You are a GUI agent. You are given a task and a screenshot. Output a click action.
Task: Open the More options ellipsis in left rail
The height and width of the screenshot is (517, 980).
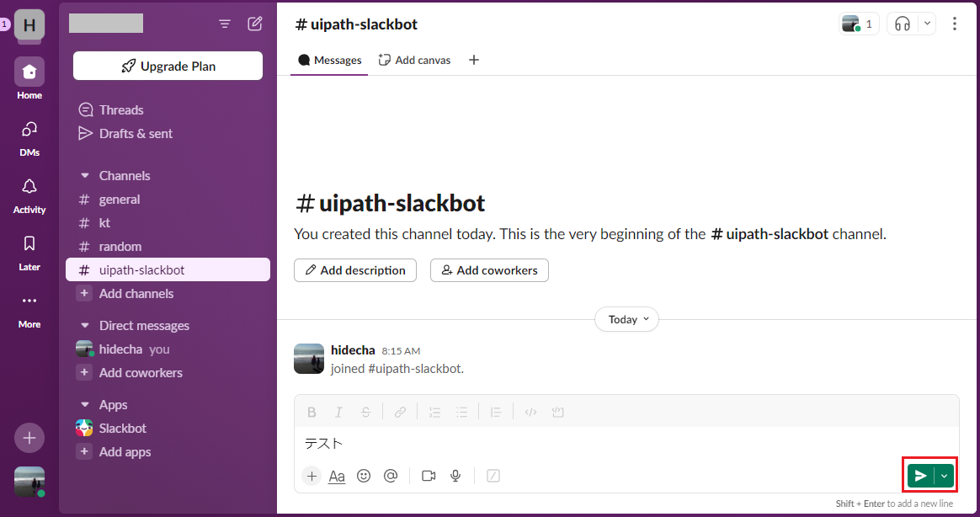tap(29, 311)
